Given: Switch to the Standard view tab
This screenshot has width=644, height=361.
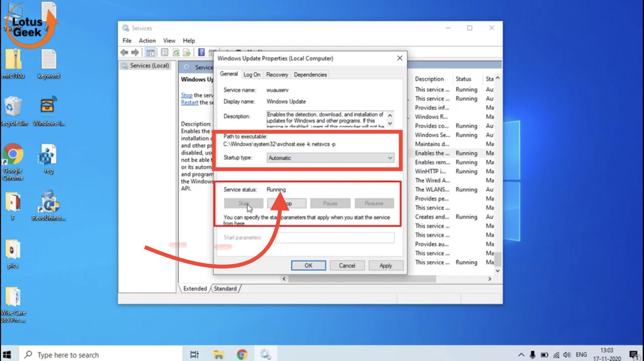Looking at the screenshot, I should click(x=225, y=288).
